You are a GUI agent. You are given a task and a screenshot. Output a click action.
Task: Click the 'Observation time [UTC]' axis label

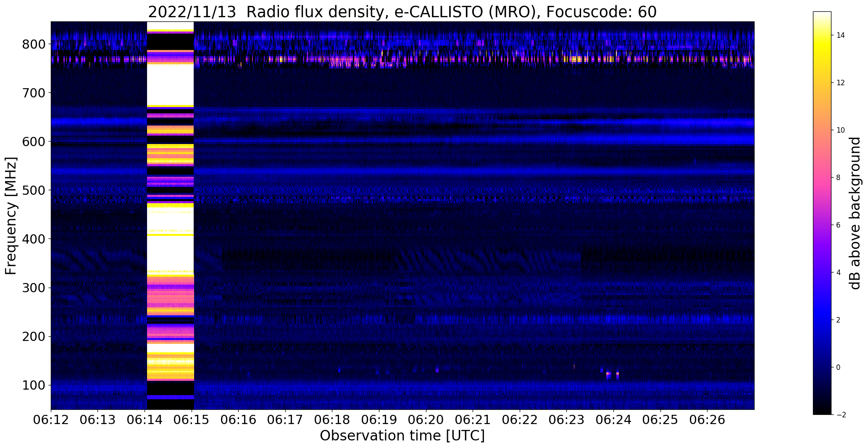(x=402, y=435)
